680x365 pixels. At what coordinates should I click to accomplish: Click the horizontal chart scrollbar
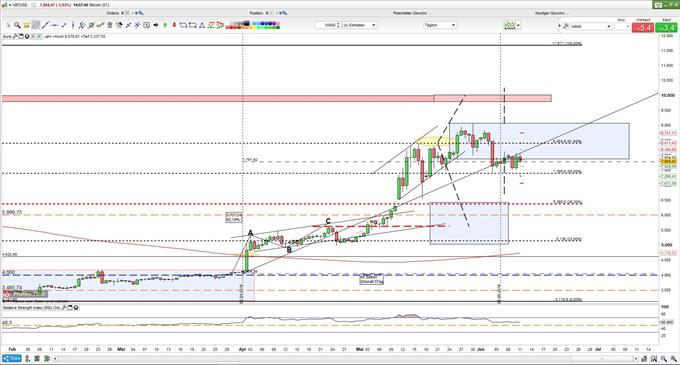pos(345,358)
